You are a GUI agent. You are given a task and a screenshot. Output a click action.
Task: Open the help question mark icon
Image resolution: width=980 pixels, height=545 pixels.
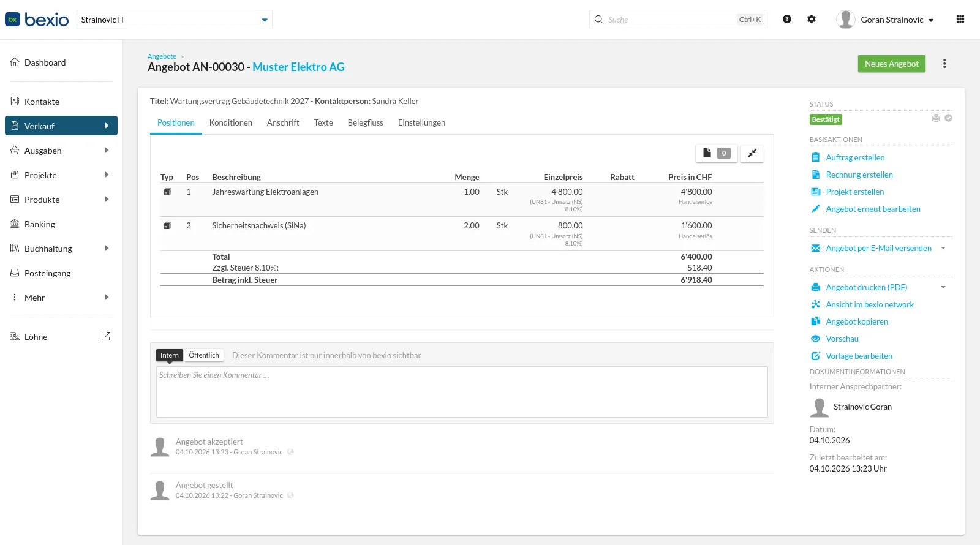[787, 19]
